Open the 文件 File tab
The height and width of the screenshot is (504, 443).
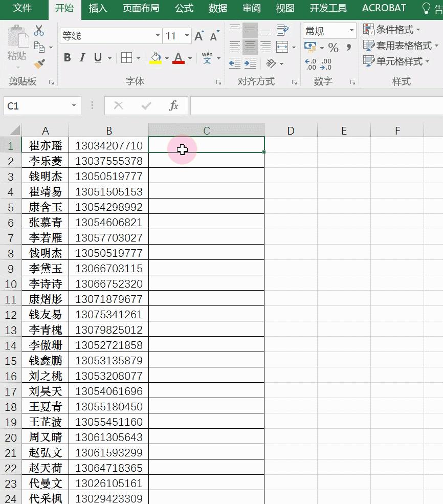[x=23, y=8]
